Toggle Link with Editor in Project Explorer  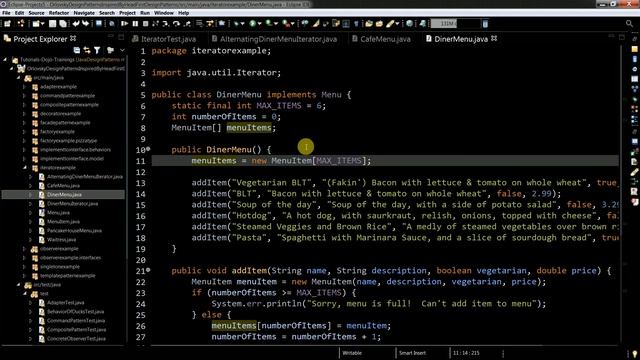pos(87,50)
